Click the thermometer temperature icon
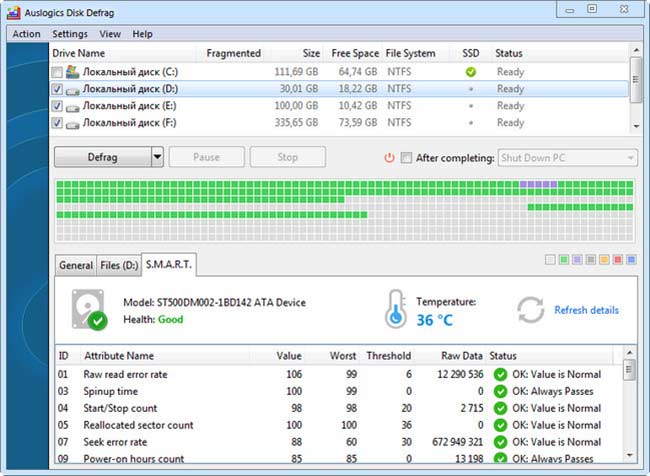 (x=396, y=309)
